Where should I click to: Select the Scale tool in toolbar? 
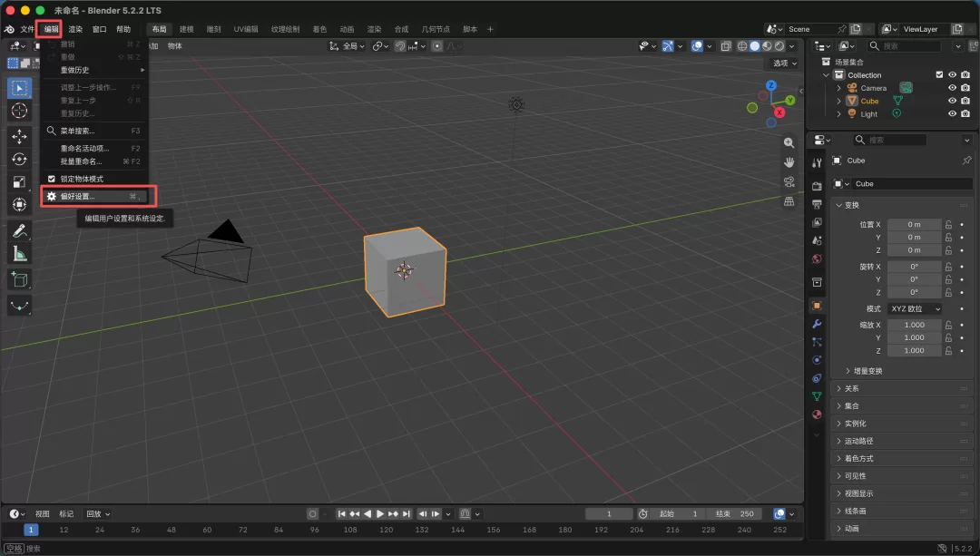coord(19,181)
